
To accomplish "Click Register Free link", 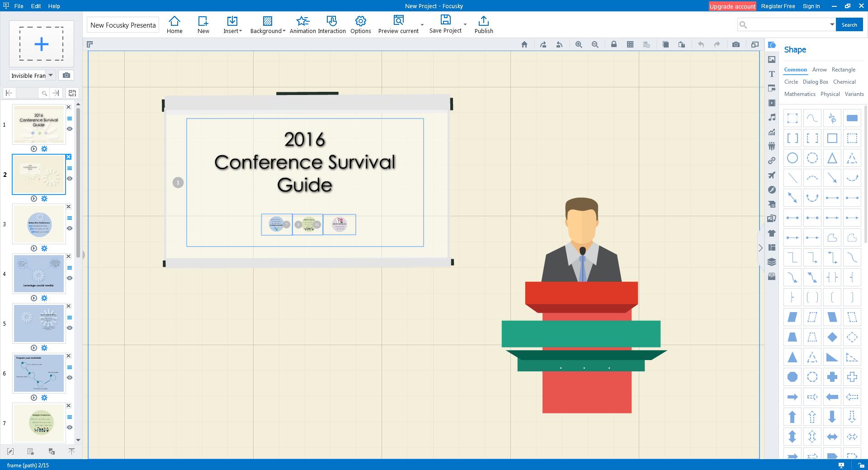I will point(778,6).
